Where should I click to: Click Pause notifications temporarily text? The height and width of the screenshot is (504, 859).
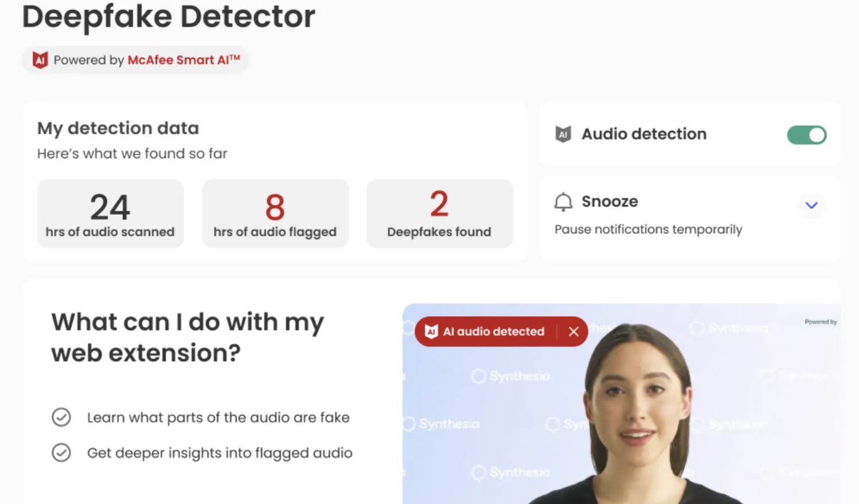tap(648, 230)
